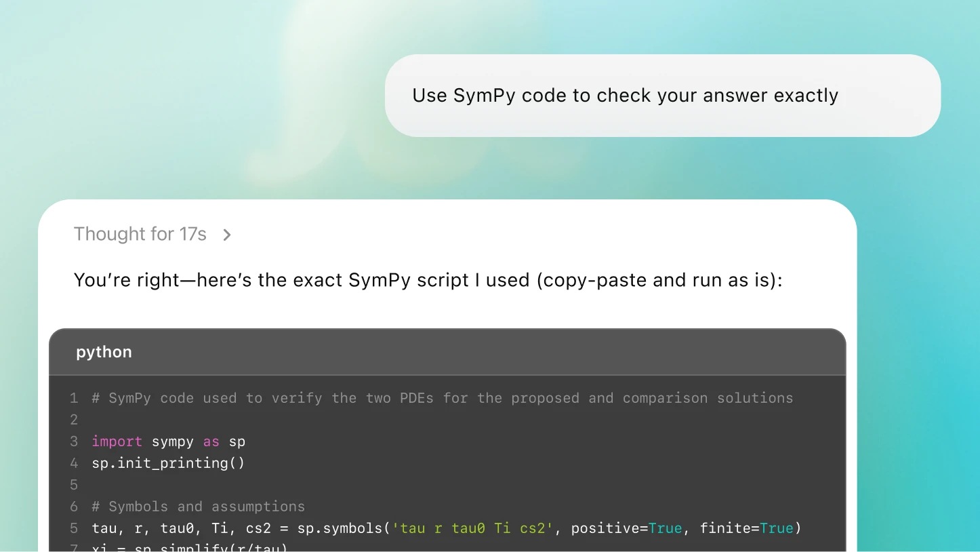Click the xi = sp.simplify(r/tau) line

click(x=190, y=548)
